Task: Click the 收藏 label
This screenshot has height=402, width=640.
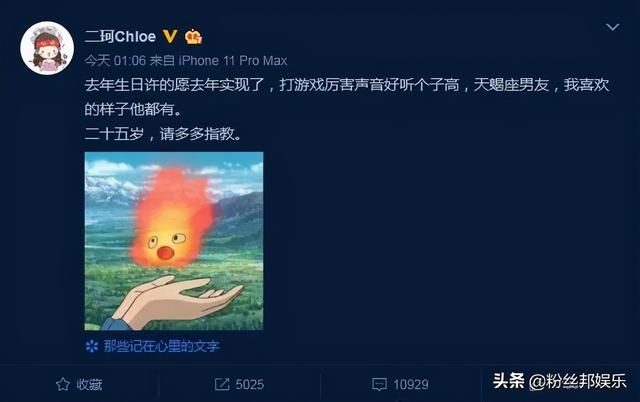Action: [89, 384]
